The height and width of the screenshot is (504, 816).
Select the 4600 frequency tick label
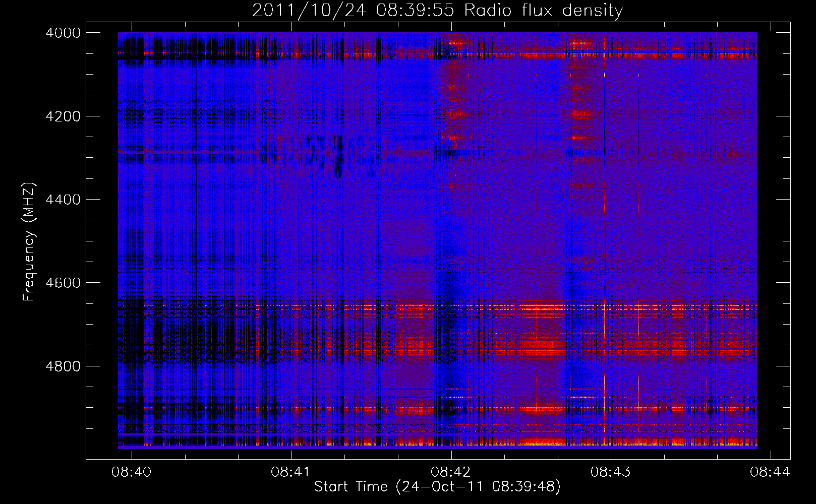point(63,283)
